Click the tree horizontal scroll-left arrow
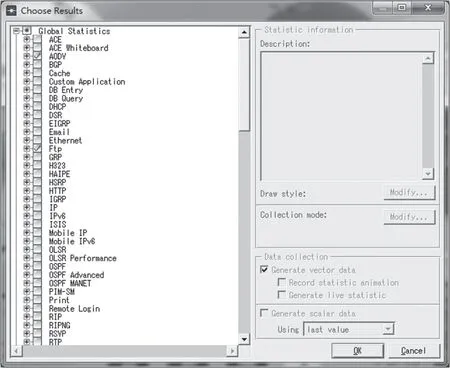The height and width of the screenshot is (368, 450). point(16,351)
